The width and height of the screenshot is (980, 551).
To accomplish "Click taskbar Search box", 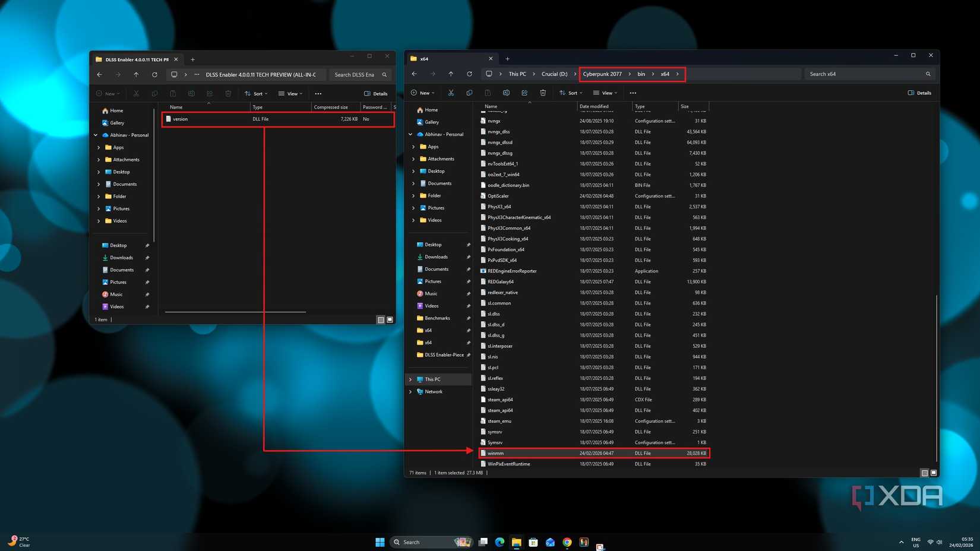I will tap(432, 542).
